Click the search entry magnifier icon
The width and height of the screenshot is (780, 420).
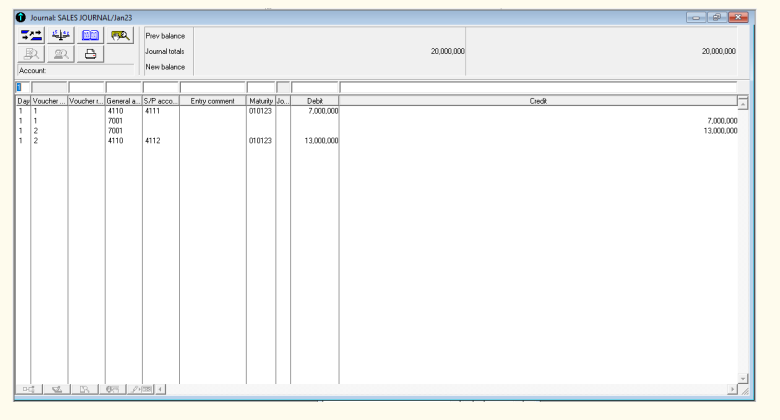(120, 35)
